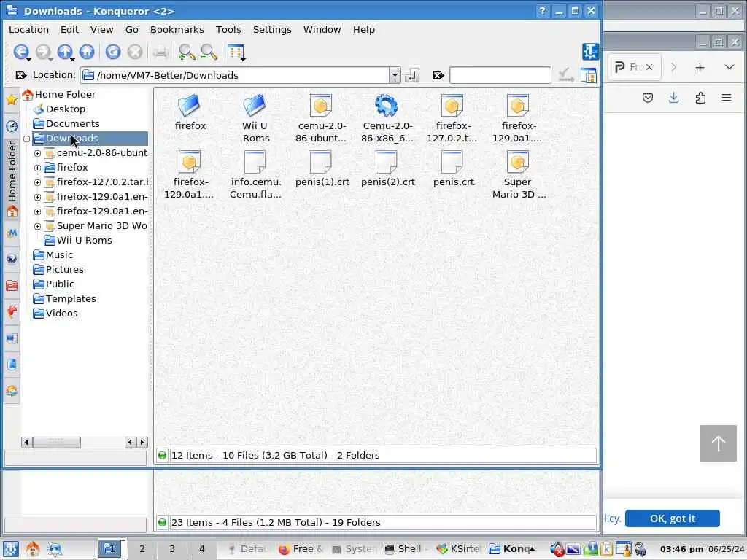
Task: Switch to virtual desktop 2
Action: (x=142, y=549)
